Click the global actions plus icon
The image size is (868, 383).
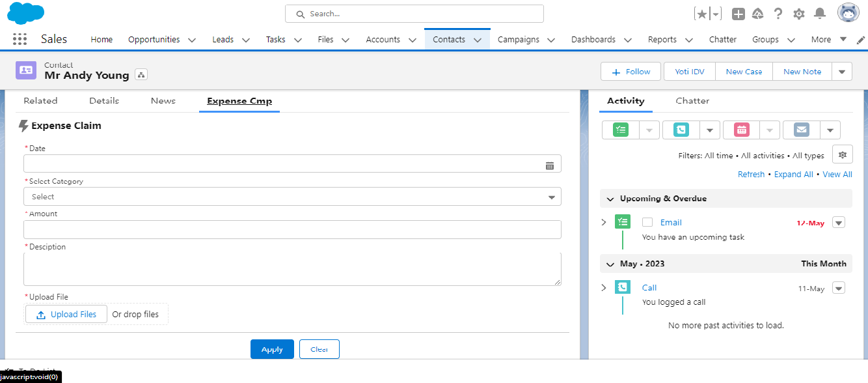(x=738, y=14)
